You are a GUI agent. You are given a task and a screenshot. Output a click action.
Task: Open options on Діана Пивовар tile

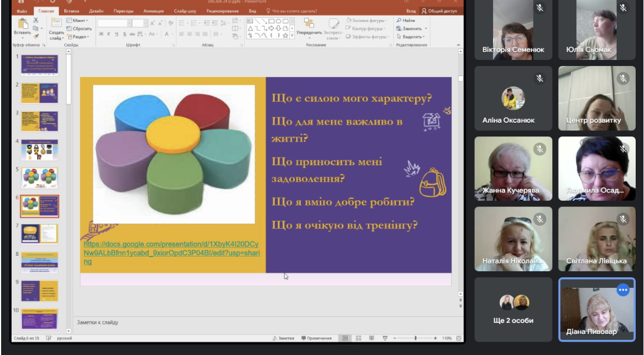coord(623,290)
